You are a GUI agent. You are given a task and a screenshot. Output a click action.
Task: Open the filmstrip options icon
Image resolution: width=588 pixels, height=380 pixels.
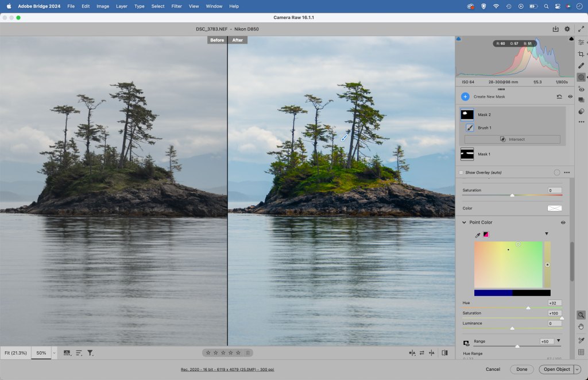[67, 353]
